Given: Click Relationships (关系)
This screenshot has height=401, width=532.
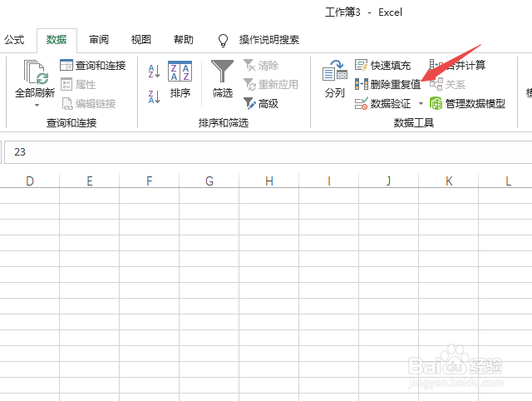Looking at the screenshot, I should 447,84.
